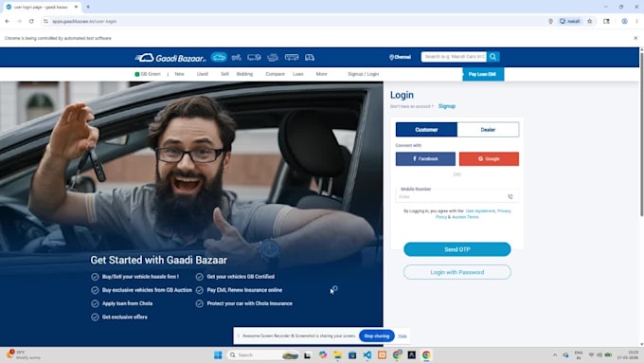The image size is (644, 363).
Task: Click Signup / Login in navigation
Action: [x=364, y=74]
